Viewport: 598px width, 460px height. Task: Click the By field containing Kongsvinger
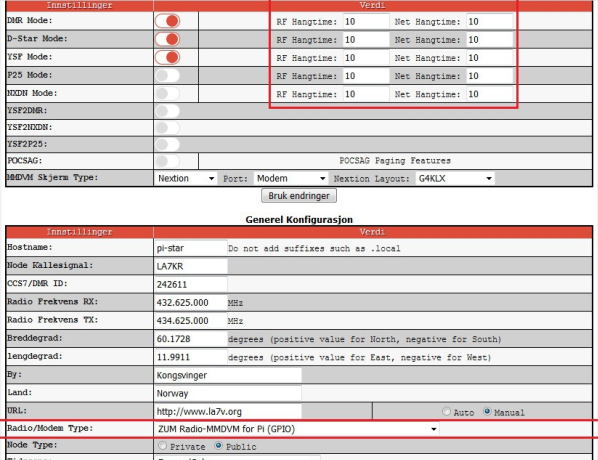coord(228,375)
